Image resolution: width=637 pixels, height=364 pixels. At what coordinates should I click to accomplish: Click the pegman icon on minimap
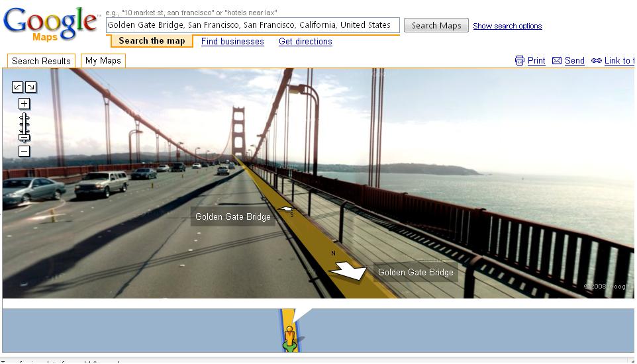coord(289,338)
